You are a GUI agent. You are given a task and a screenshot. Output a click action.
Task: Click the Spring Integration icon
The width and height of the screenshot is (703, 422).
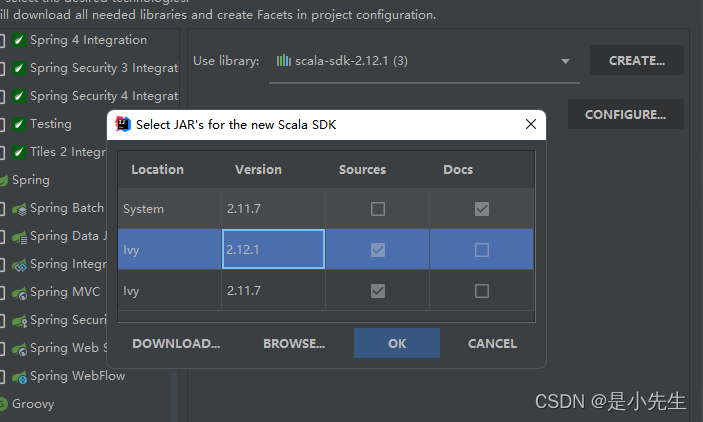point(19,265)
